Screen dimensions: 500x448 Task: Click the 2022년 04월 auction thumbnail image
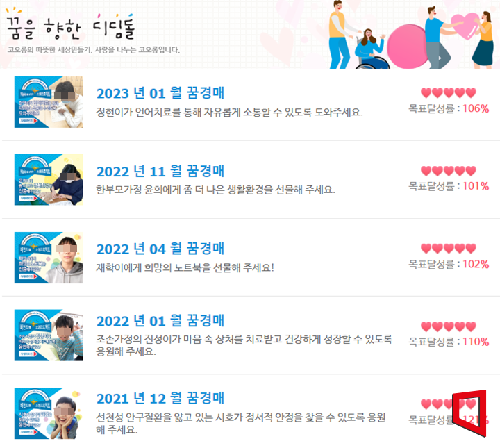49,258
